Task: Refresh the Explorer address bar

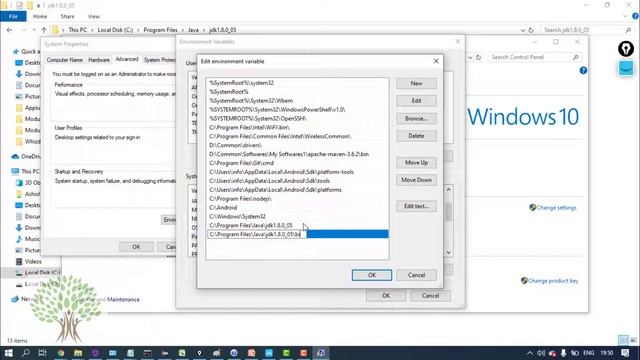Action: pos(531,30)
